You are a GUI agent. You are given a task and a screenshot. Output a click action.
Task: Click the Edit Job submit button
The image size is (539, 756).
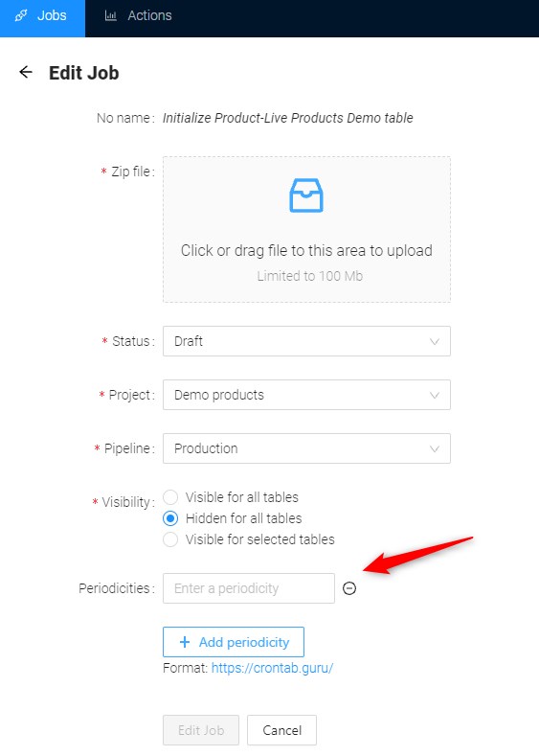pos(201,730)
